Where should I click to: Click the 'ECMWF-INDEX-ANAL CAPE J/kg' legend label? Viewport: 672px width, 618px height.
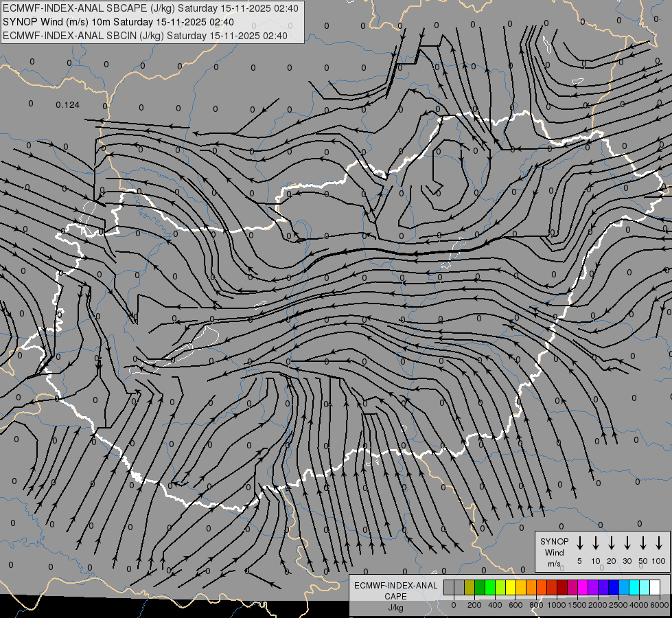[395, 597]
